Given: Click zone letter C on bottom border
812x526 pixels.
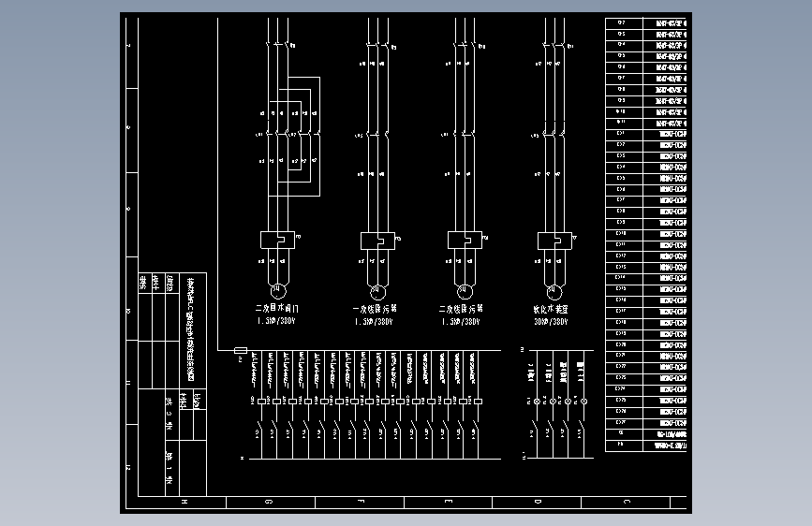Looking at the screenshot, I should (627, 502).
